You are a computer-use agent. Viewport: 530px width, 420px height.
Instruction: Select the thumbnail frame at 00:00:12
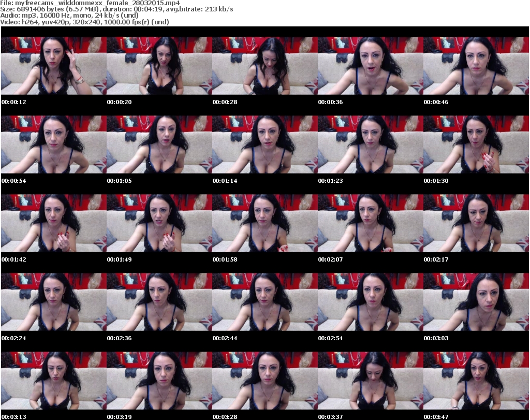coord(54,66)
